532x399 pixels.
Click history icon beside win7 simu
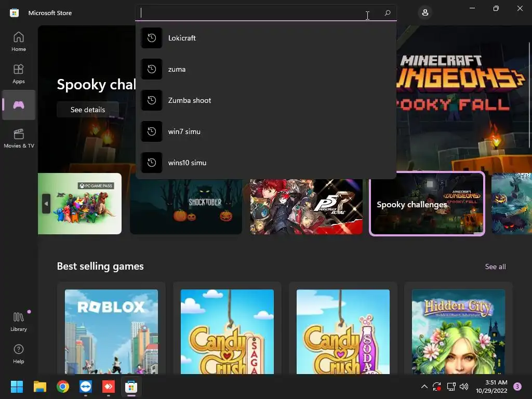point(152,131)
